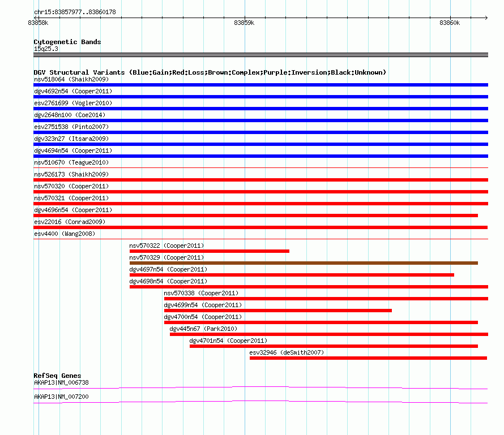Select the brown complex bar under nsv570329
This screenshot has height=435, width=504.
click(304, 263)
